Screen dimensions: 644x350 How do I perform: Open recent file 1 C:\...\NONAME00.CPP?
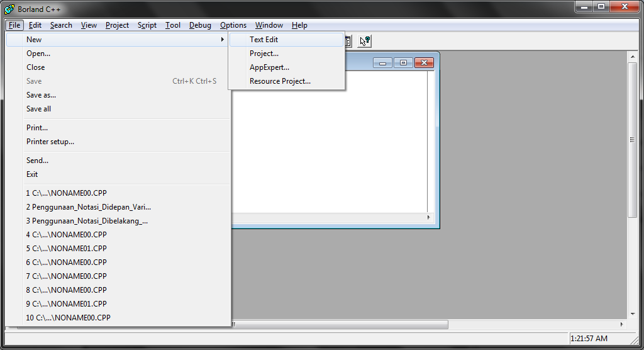point(118,193)
